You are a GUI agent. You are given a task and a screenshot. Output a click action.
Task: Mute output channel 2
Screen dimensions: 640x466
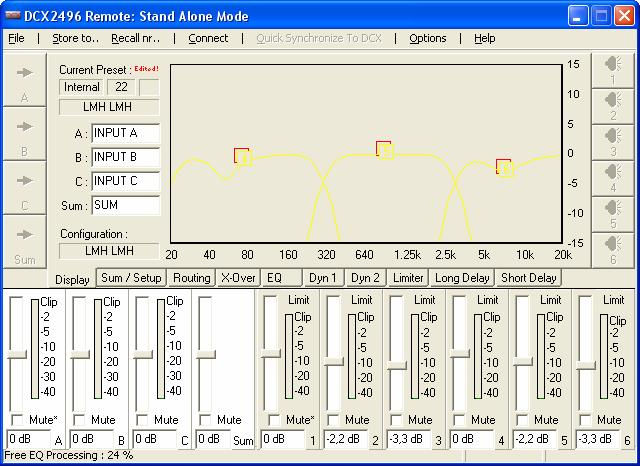tap(333, 419)
